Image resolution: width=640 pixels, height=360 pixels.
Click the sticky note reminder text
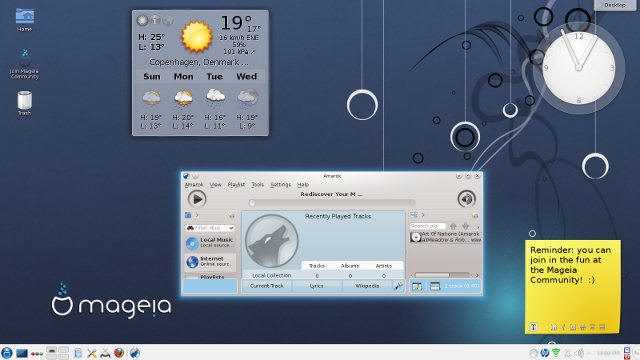pyautogui.click(x=570, y=265)
